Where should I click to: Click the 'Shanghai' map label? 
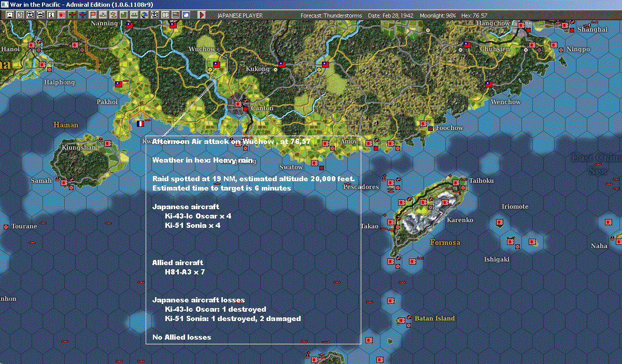(x=592, y=30)
